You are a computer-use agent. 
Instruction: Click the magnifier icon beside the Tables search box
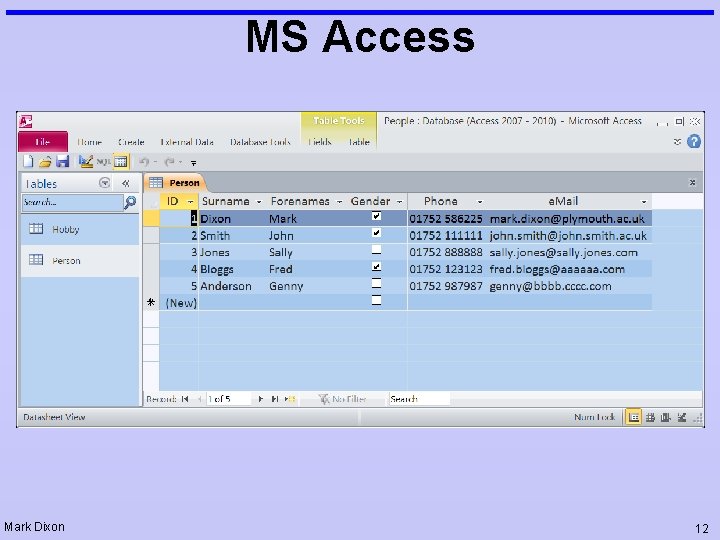130,202
